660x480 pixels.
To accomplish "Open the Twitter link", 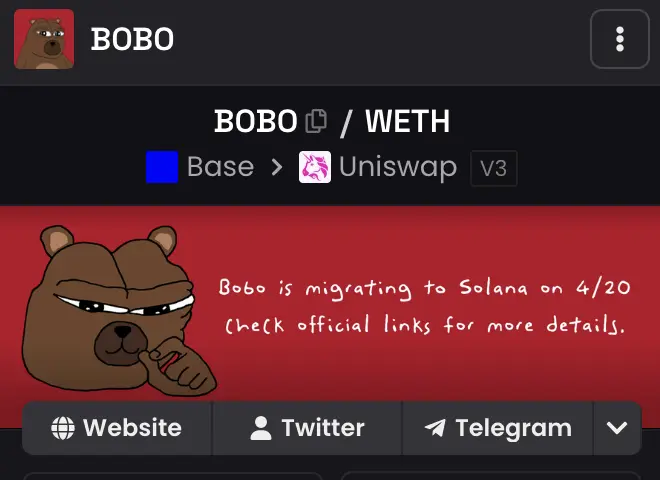I will (x=308, y=428).
